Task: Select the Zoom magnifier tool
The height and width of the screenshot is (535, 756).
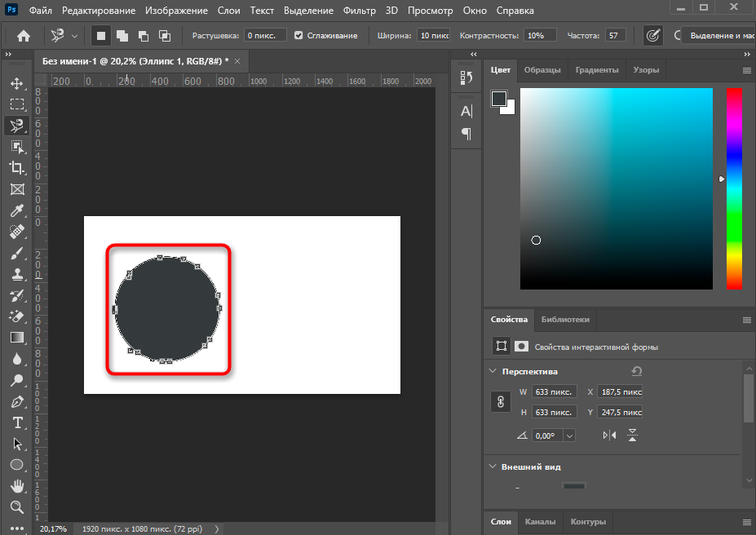Action: tap(16, 507)
